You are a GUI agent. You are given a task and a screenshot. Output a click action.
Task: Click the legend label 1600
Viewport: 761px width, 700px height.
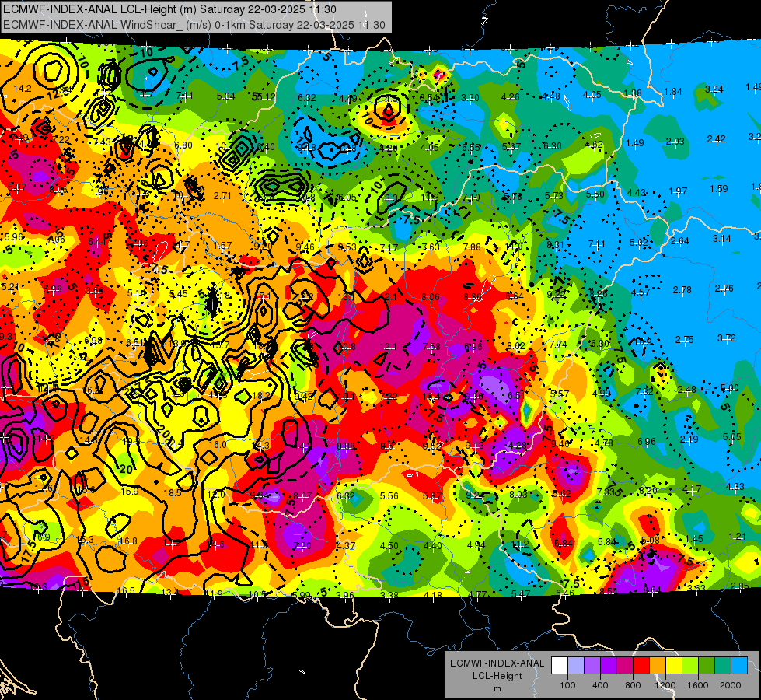(x=697, y=685)
